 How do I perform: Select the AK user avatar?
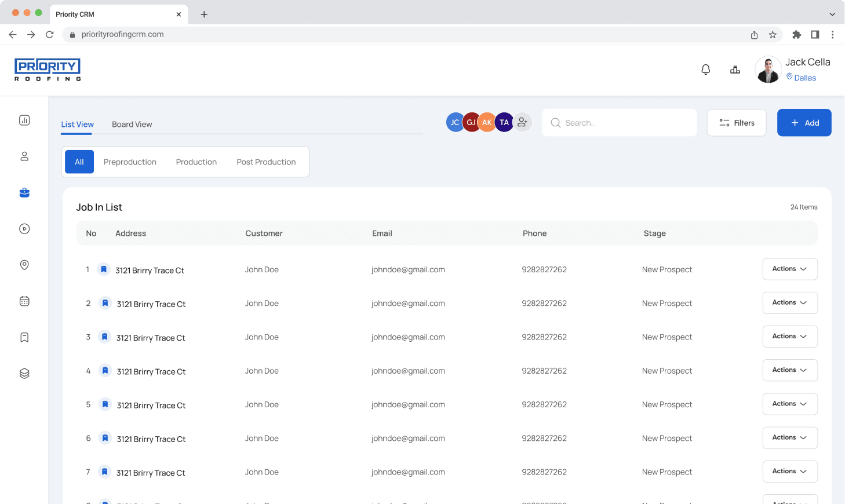487,122
